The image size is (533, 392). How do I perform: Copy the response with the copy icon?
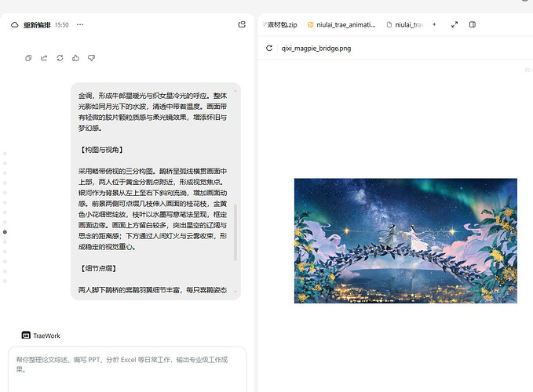[28, 58]
